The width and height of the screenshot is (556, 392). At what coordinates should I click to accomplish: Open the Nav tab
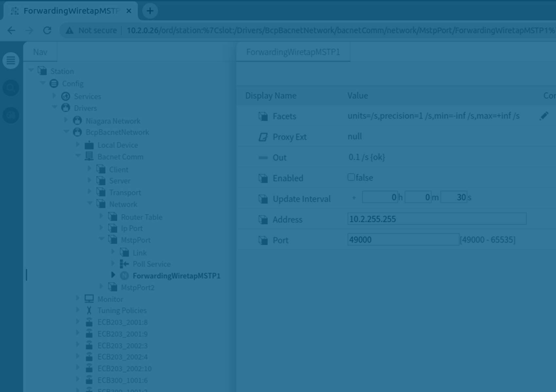point(40,52)
